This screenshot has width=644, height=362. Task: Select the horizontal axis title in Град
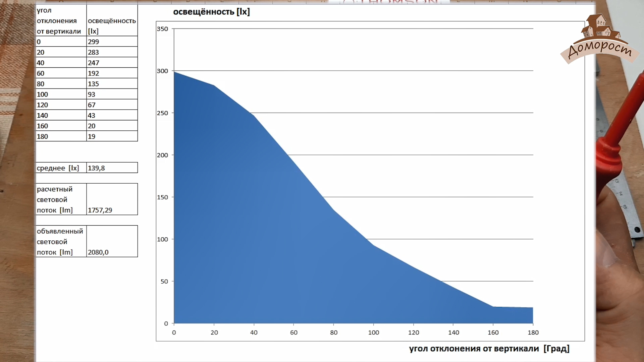[x=489, y=349]
